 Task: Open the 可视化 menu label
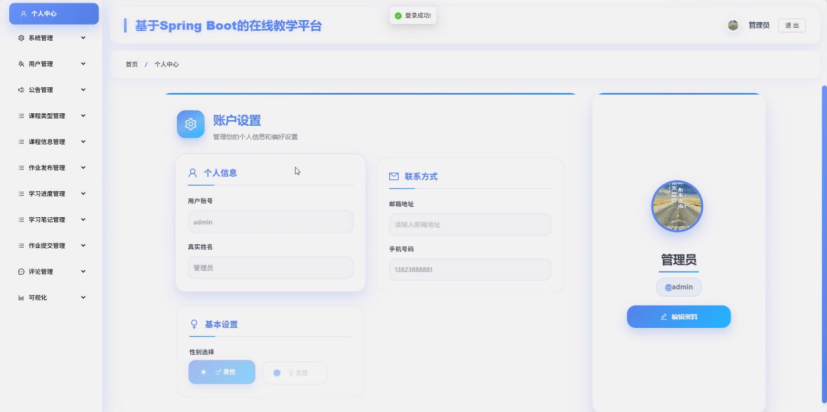coord(37,298)
